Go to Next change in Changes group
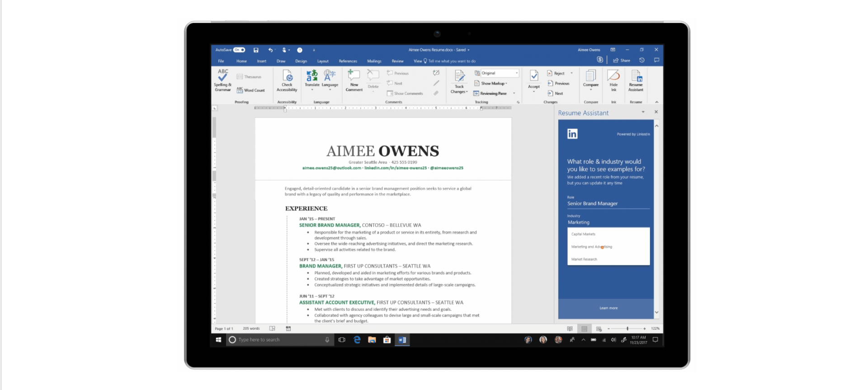The image size is (868, 390). 555,94
